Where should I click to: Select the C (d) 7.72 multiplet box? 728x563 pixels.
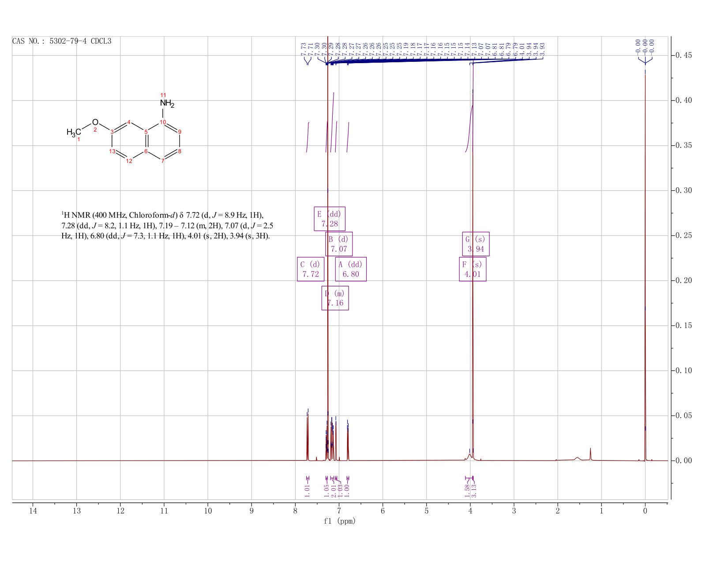(311, 269)
